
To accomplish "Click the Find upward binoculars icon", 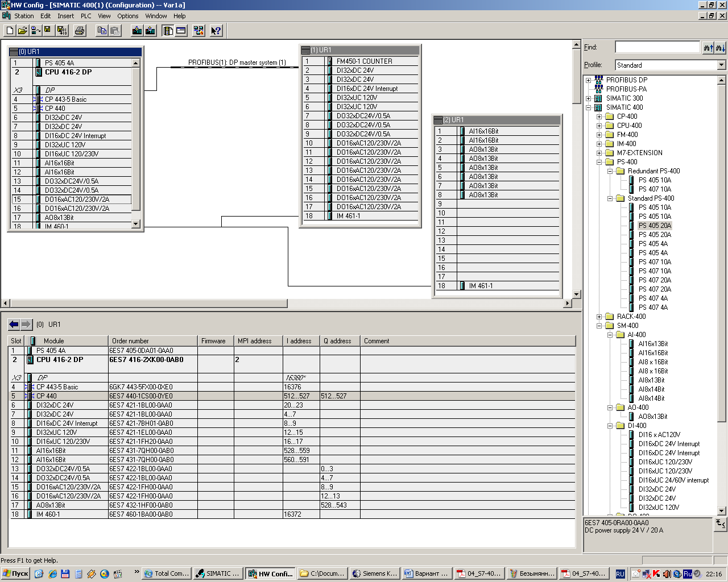I will point(709,48).
